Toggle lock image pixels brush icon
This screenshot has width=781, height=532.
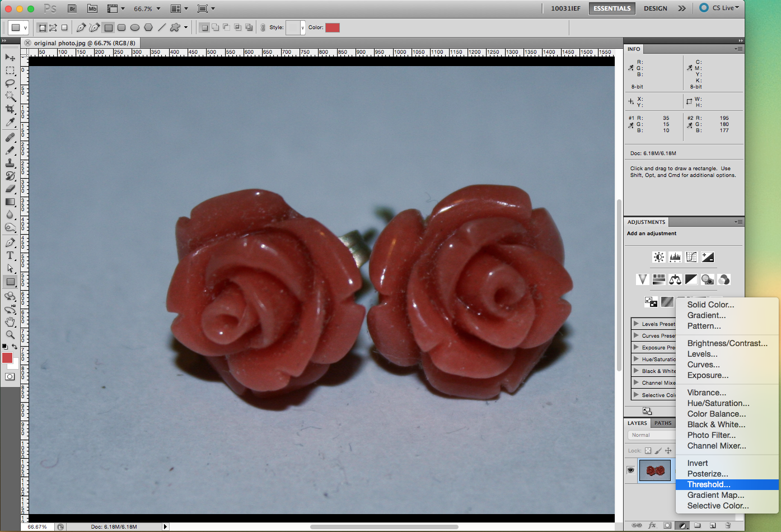point(658,451)
